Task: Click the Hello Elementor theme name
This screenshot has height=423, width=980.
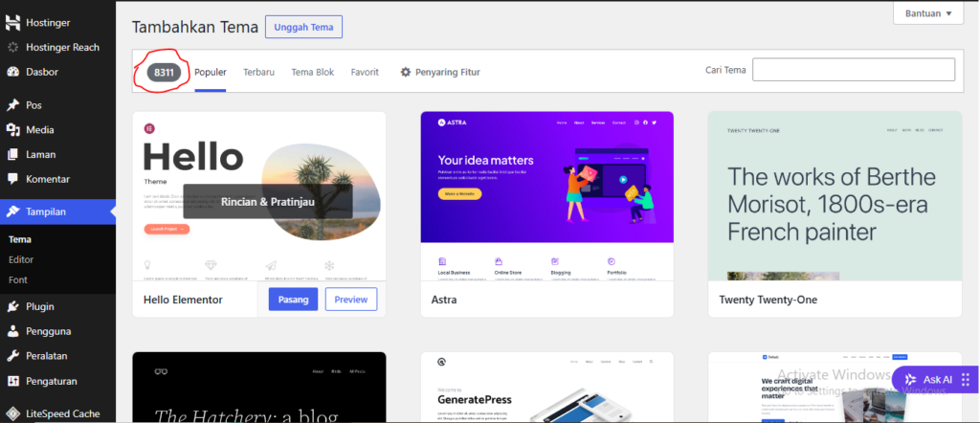Action: pyautogui.click(x=183, y=300)
